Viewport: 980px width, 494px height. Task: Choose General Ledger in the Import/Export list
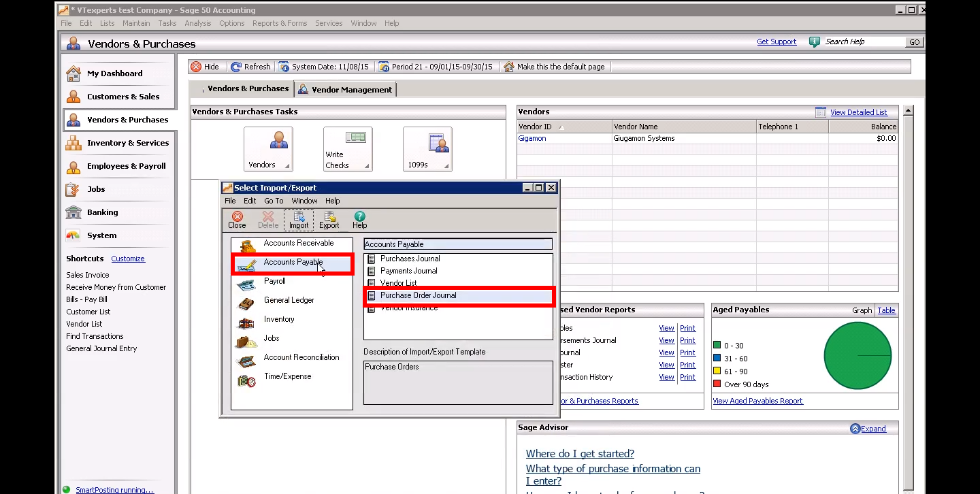289,300
